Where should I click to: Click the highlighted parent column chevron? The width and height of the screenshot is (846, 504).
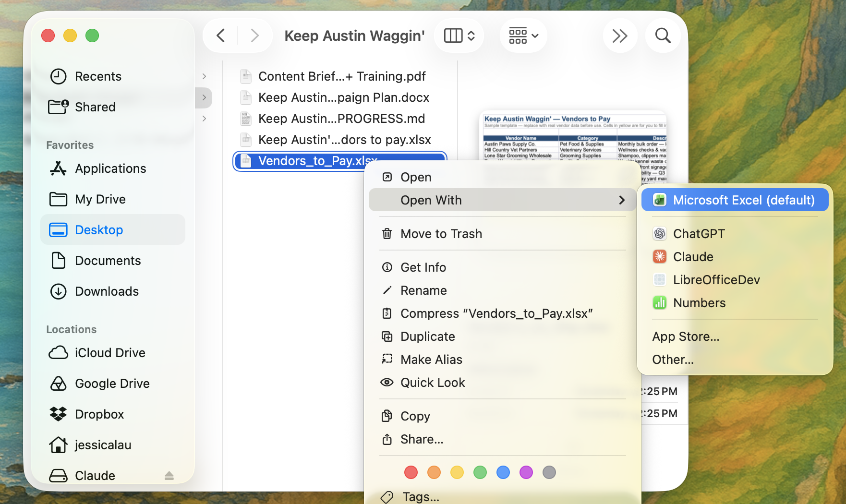[x=205, y=97]
